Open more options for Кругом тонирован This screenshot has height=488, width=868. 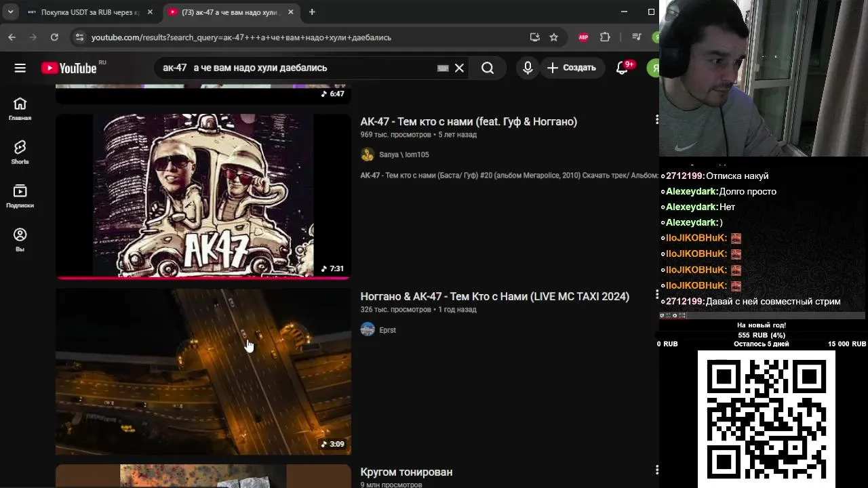pos(656,470)
